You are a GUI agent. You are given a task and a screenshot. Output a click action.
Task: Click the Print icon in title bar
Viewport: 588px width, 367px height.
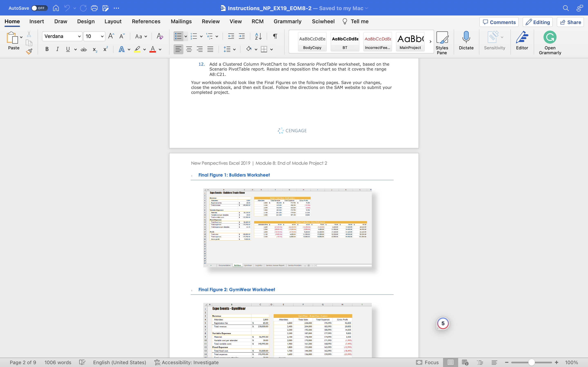(x=94, y=8)
